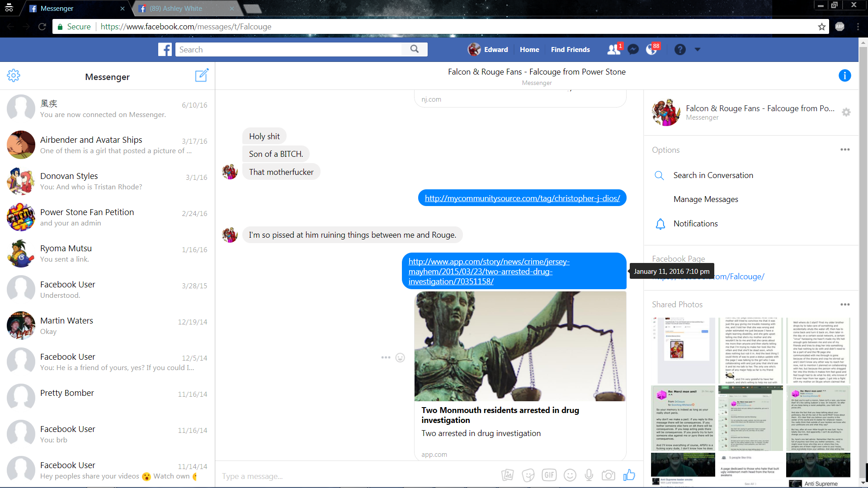Open Find Friends
Viewport: 868px width, 488px height.
(570, 50)
